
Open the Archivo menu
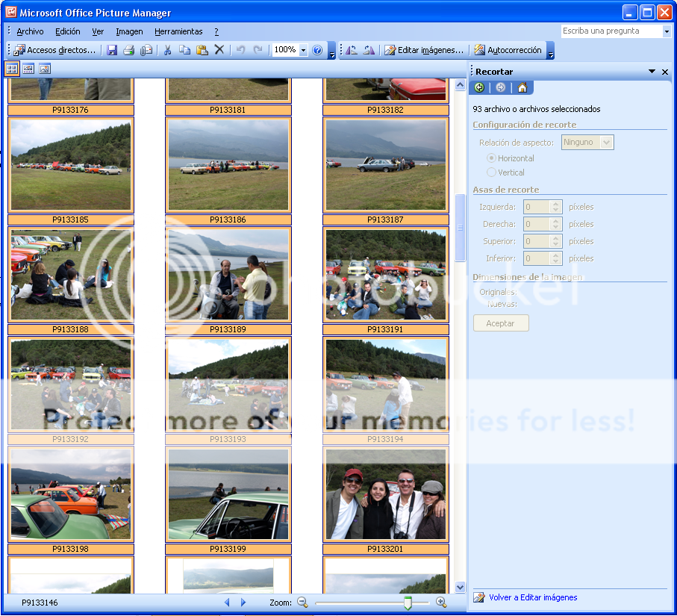pos(30,31)
